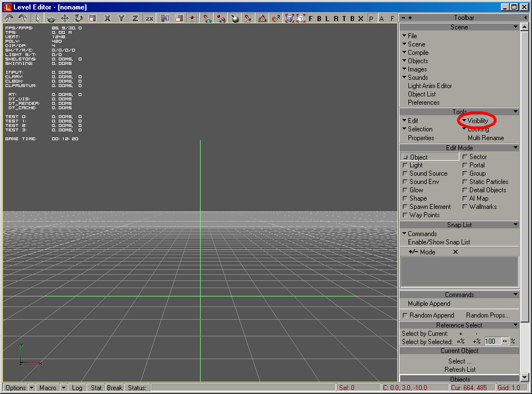Open the Sounds dropdown menu
Viewport: 532px width, 394px height.
pos(415,78)
